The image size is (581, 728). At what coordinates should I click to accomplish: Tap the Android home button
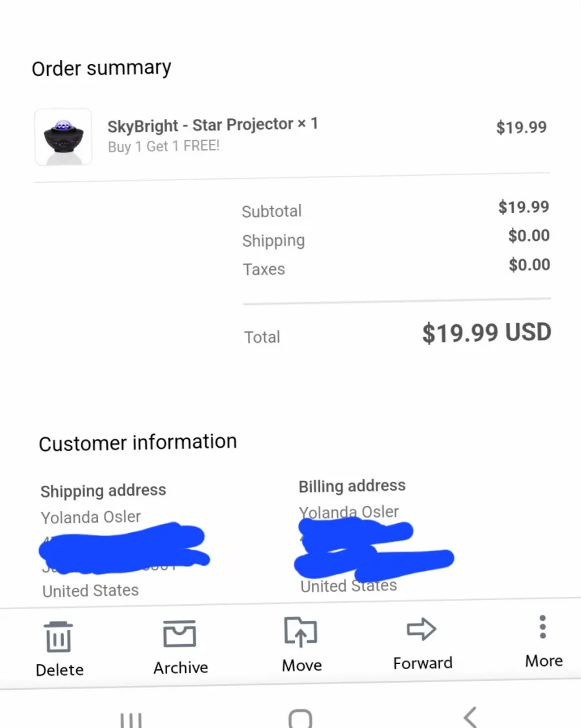click(300, 719)
